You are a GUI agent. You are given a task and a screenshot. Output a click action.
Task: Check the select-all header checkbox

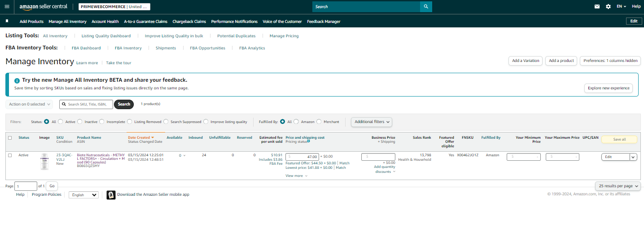10,138
